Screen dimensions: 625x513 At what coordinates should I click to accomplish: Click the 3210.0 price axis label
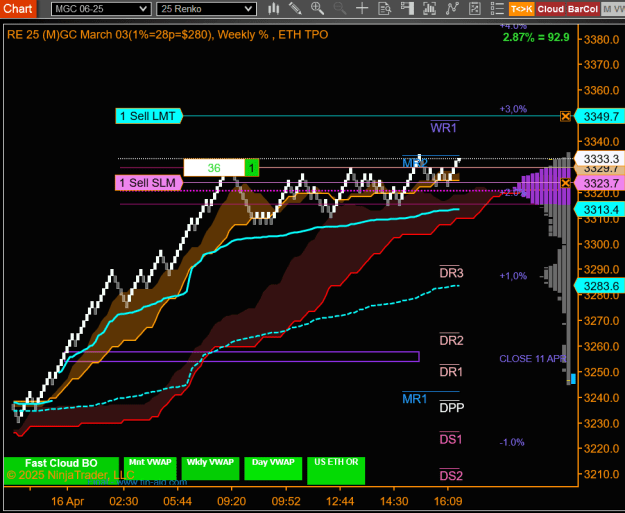click(601, 474)
